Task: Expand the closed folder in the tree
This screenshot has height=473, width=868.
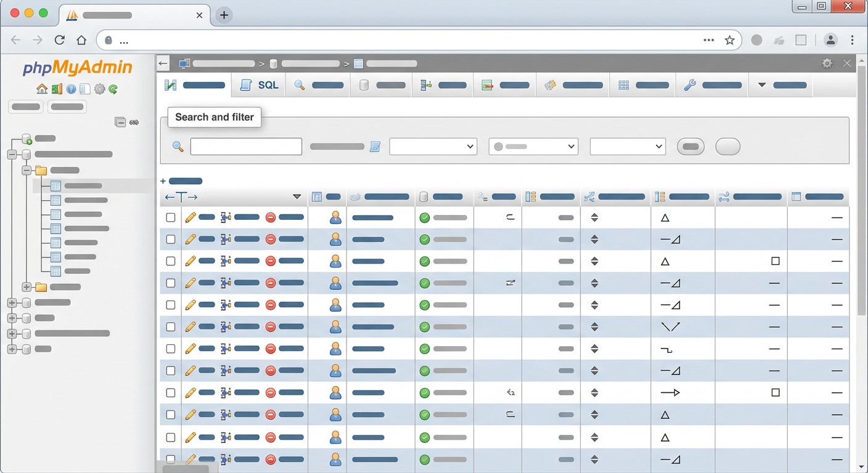Action: click(x=27, y=287)
